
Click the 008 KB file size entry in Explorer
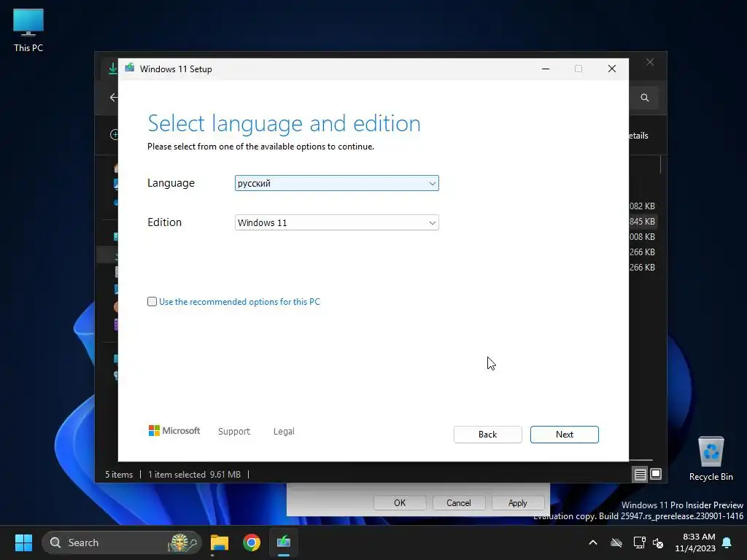(642, 237)
